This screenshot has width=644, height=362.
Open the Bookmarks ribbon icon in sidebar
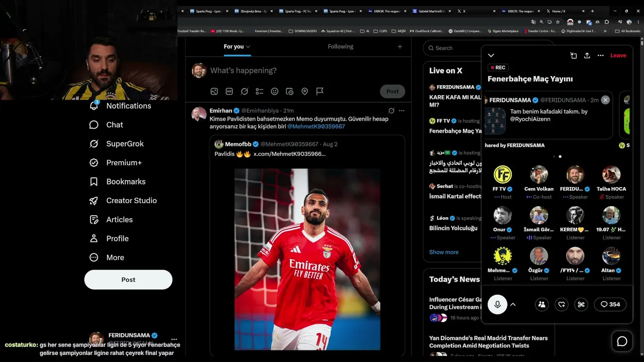[x=94, y=182]
